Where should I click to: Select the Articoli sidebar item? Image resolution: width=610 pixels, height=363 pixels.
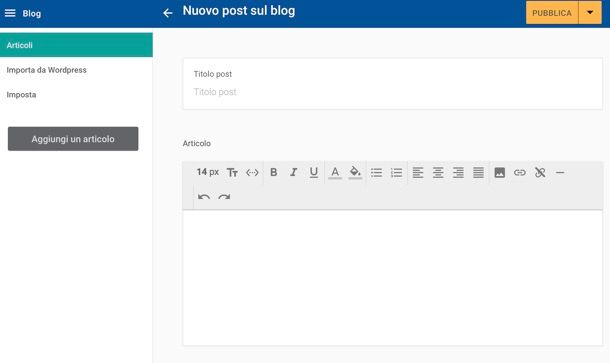pyautogui.click(x=76, y=45)
